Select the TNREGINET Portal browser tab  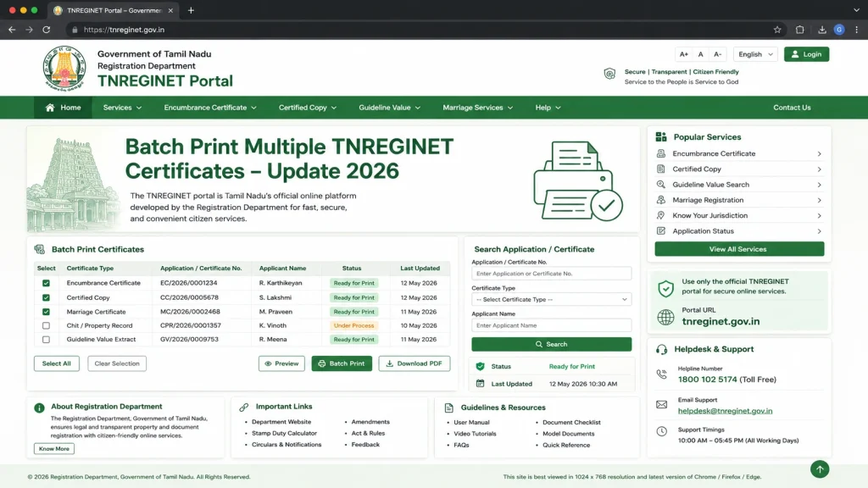pyautogui.click(x=114, y=10)
